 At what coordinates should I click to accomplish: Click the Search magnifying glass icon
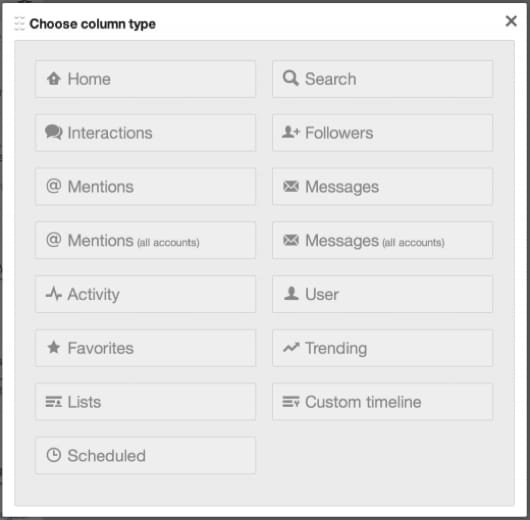click(x=291, y=78)
